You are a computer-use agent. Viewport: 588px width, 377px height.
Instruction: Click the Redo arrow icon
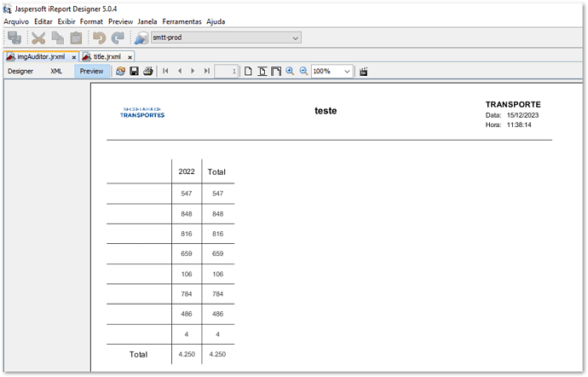118,38
